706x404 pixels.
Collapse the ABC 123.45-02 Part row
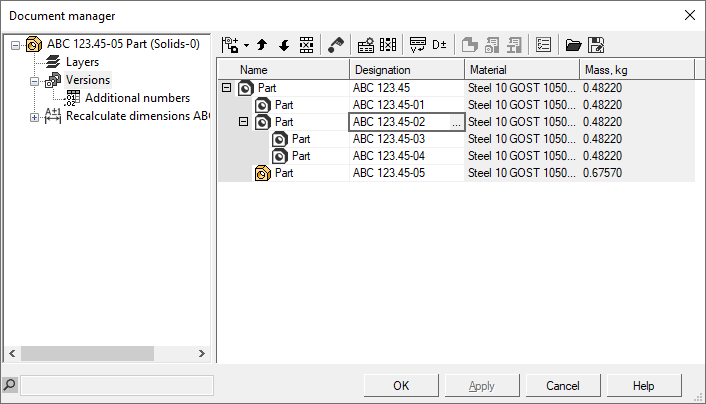243,122
